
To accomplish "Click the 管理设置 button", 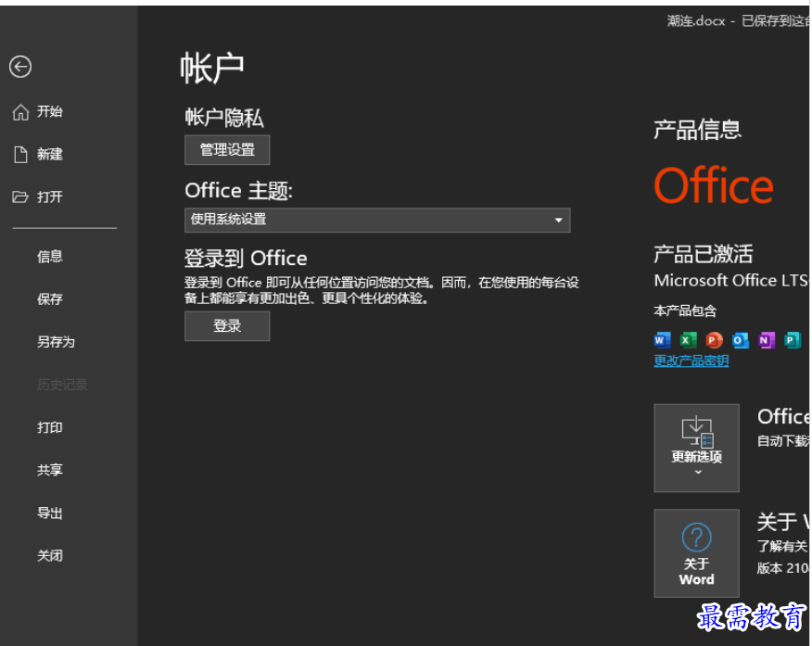I will pyautogui.click(x=227, y=149).
